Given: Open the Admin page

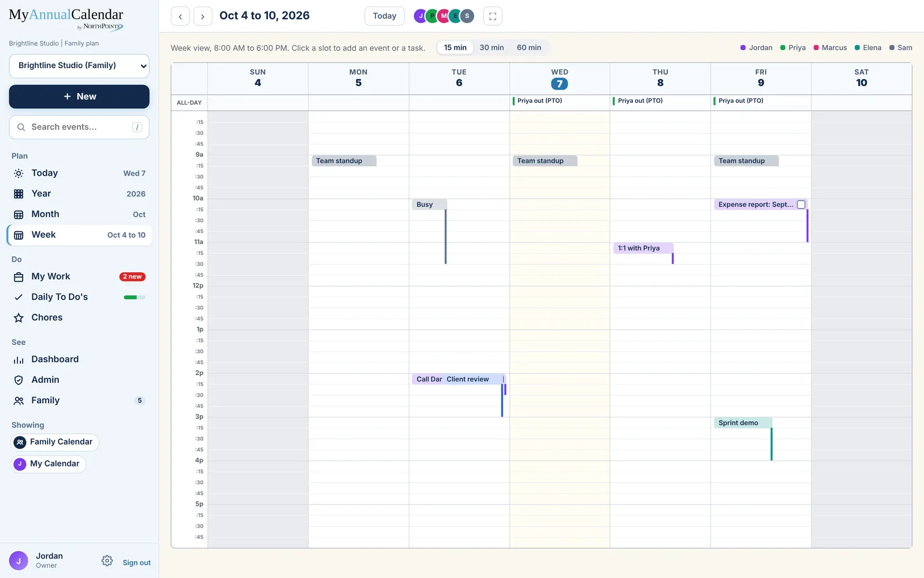Looking at the screenshot, I should click(79, 380).
